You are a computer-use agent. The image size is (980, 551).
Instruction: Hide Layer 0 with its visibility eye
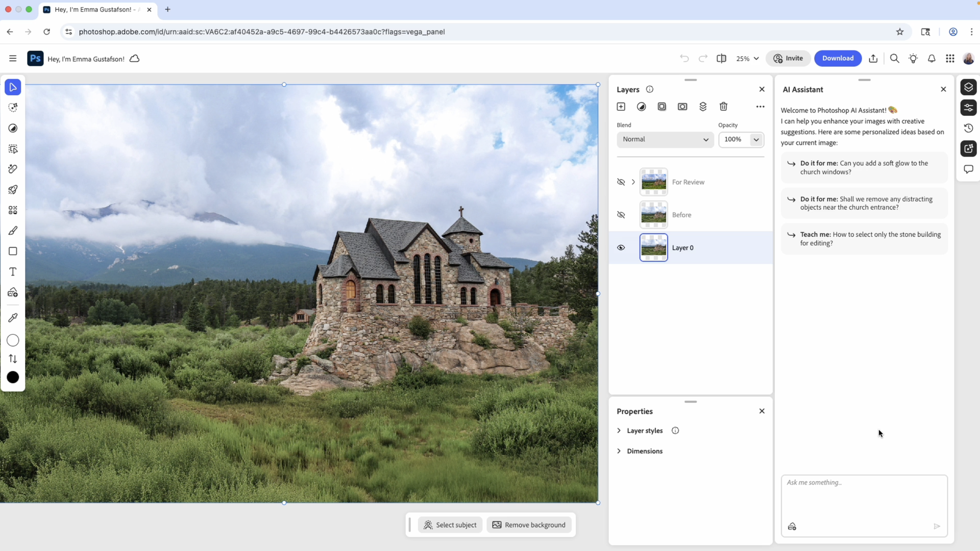621,247
